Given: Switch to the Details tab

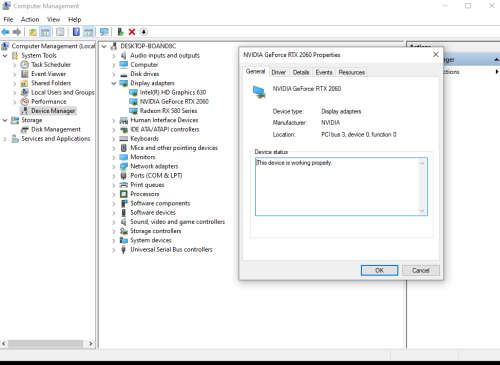Looking at the screenshot, I should tap(301, 72).
